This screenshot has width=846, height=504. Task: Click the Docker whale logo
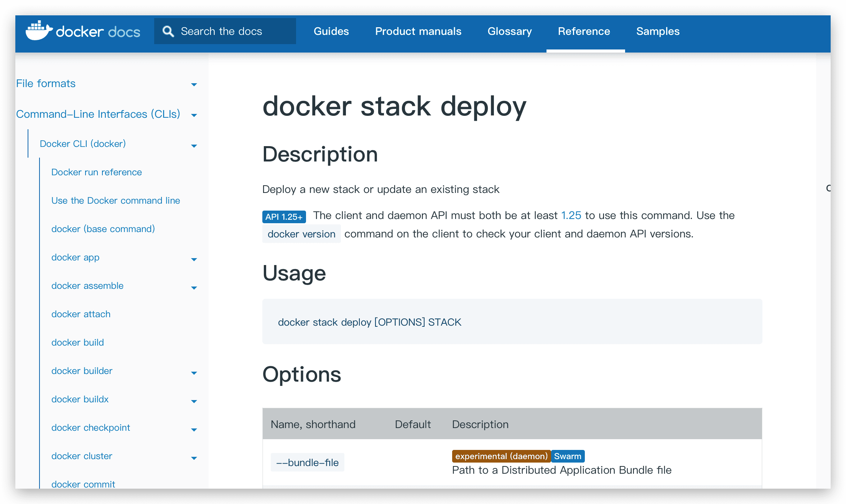[x=38, y=31]
